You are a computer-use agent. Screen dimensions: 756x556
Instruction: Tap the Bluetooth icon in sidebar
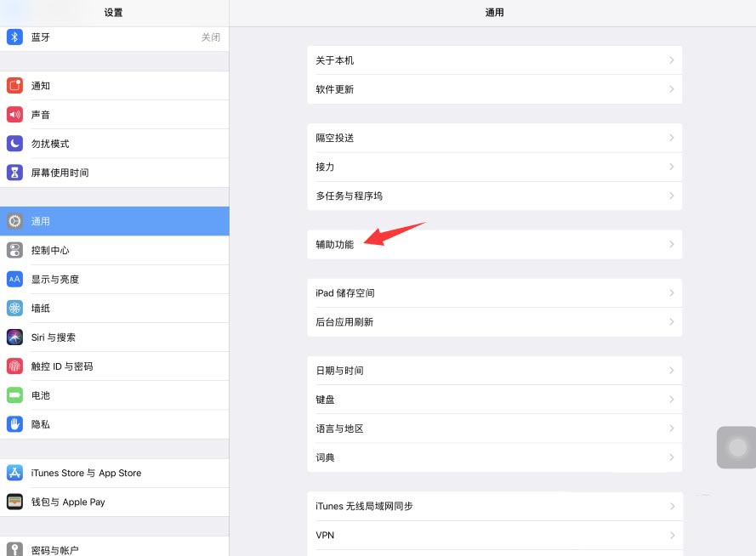pos(14,37)
